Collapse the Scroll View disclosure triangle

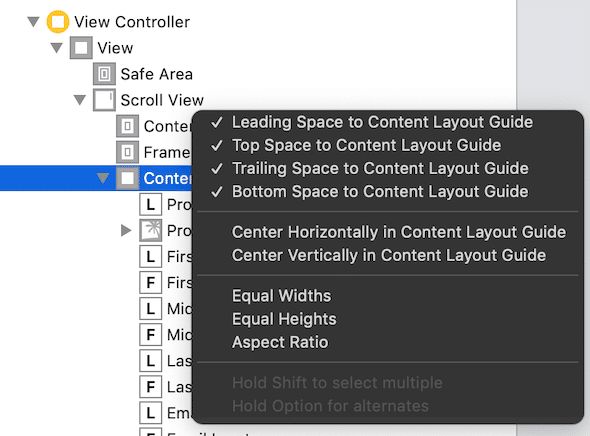[80, 100]
